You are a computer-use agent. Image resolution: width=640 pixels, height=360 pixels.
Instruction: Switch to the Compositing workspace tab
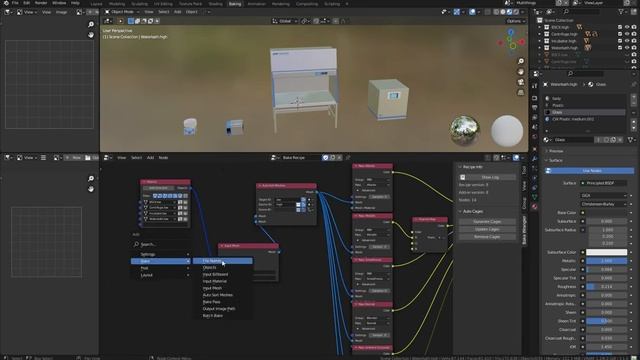click(307, 4)
